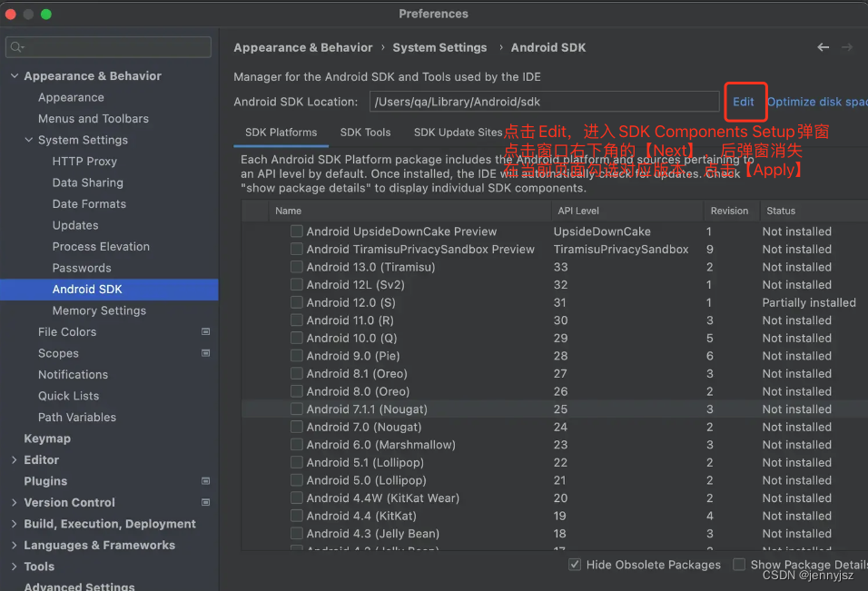Expand the Tools section

pyautogui.click(x=15, y=566)
